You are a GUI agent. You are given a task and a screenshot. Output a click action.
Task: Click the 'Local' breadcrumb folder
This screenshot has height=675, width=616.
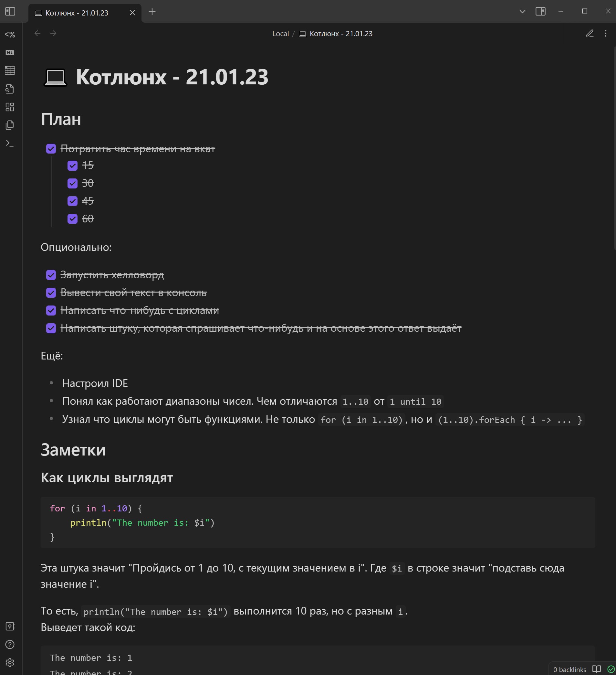[x=280, y=34]
